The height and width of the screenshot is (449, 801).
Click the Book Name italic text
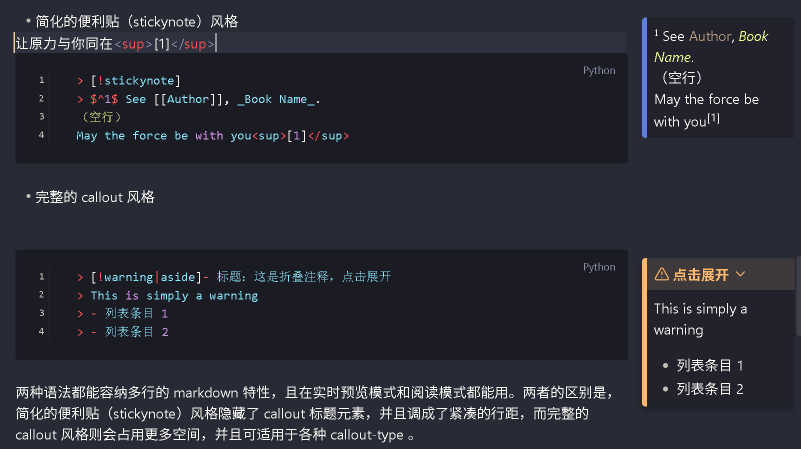711,46
